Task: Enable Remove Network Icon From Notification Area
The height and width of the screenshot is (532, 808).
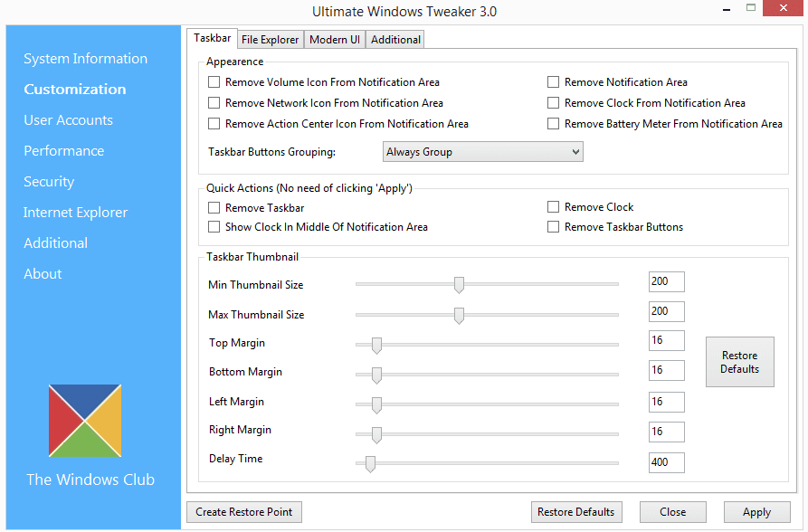Action: coord(214,103)
